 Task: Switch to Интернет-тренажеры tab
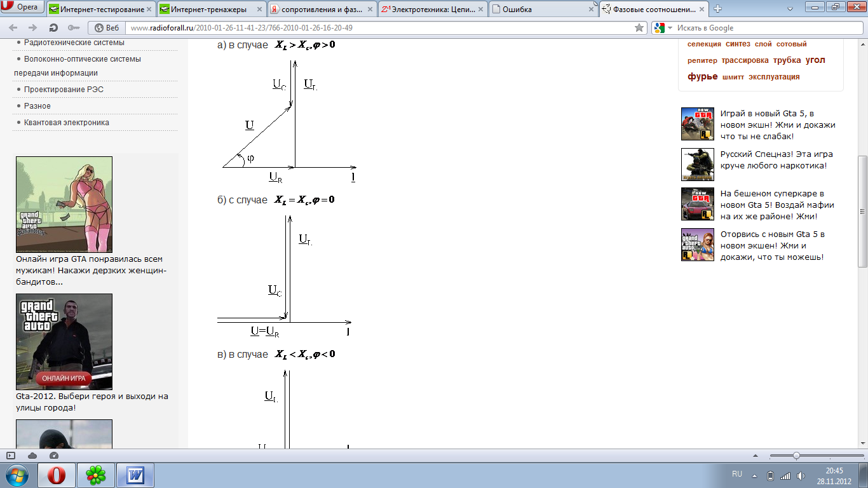tap(211, 10)
